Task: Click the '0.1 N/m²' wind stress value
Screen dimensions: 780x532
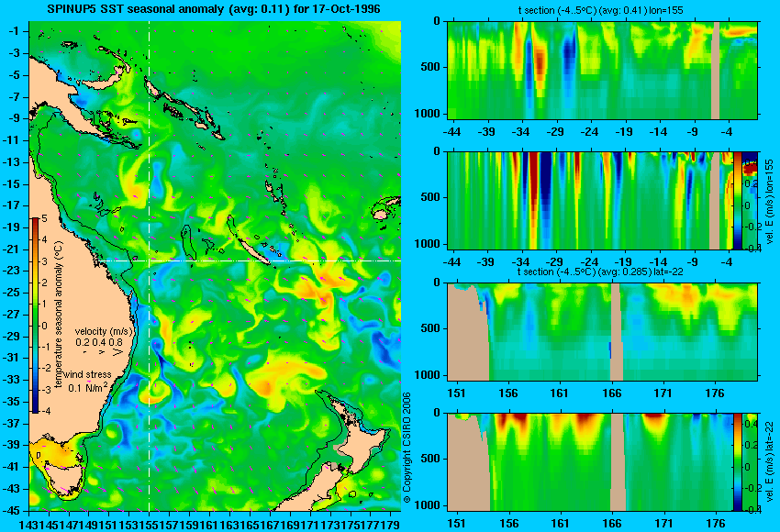Action: (87, 387)
